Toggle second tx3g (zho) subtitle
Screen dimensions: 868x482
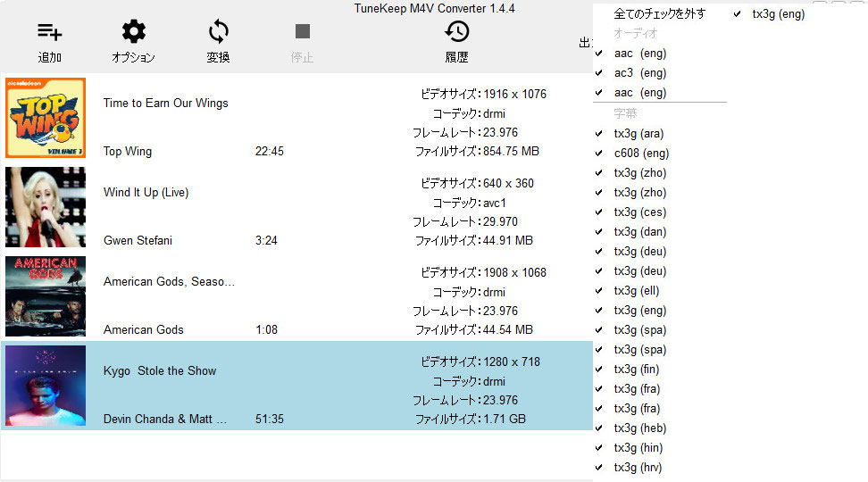click(x=639, y=193)
